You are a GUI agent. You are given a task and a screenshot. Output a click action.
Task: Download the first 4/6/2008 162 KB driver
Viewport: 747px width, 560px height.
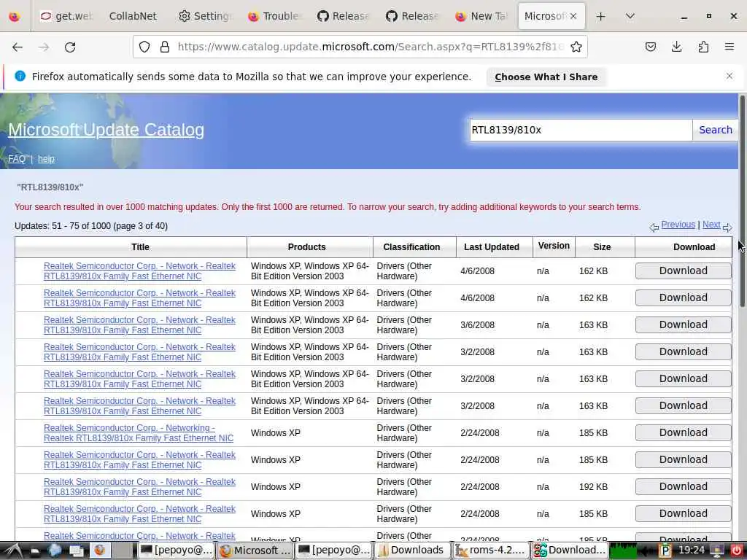683,271
